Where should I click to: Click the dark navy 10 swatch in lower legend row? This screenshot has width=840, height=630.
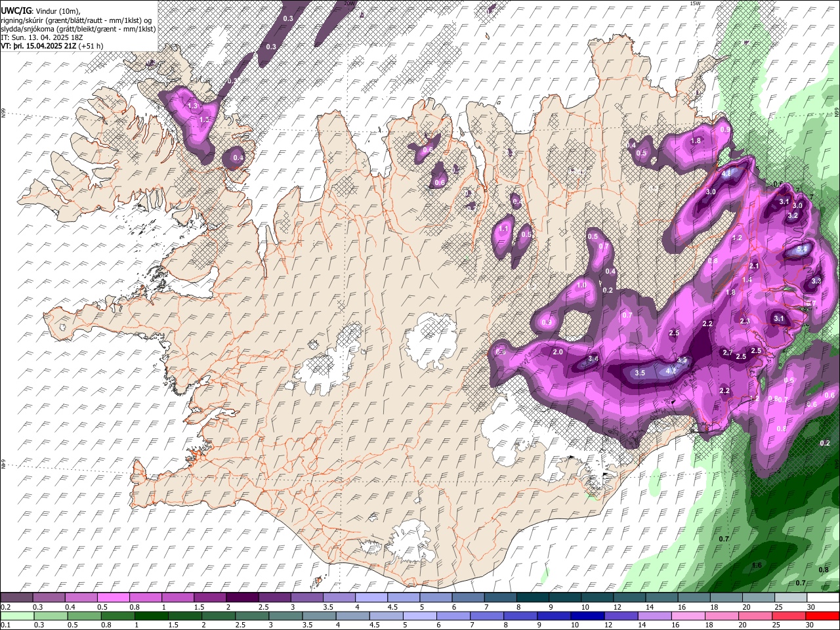[x=587, y=616]
